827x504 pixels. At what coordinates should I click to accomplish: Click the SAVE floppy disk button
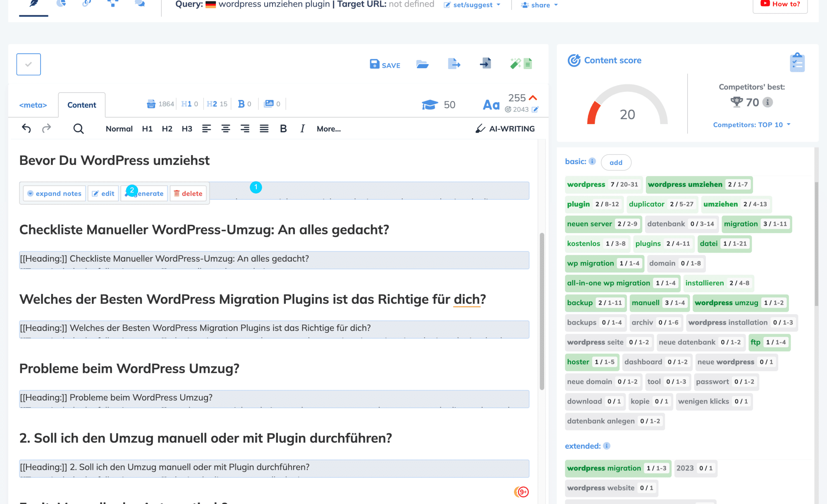pyautogui.click(x=385, y=64)
